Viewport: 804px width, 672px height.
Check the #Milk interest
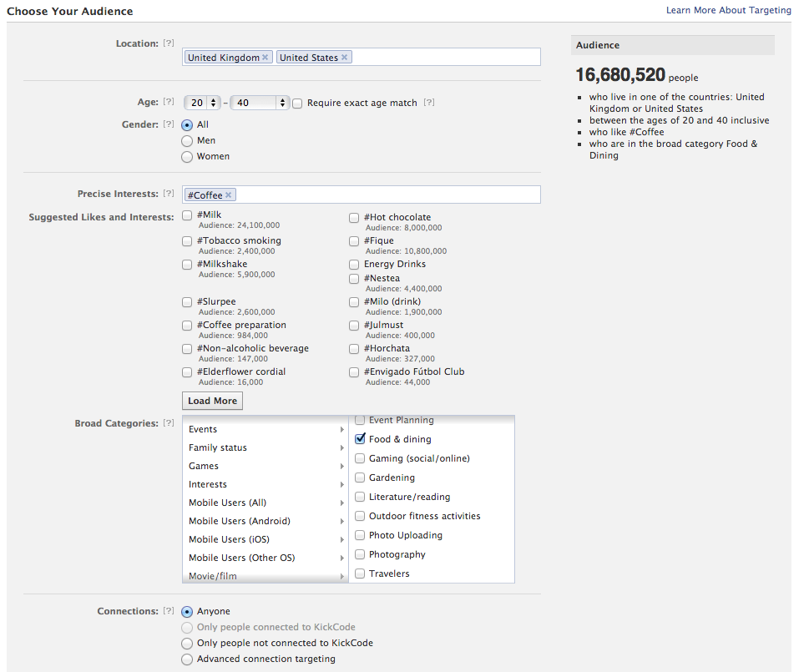pyautogui.click(x=187, y=215)
